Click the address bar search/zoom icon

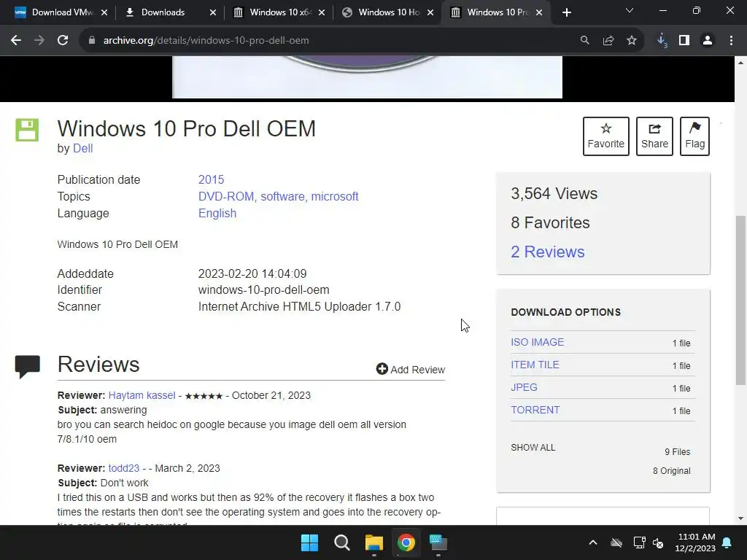coord(584,41)
